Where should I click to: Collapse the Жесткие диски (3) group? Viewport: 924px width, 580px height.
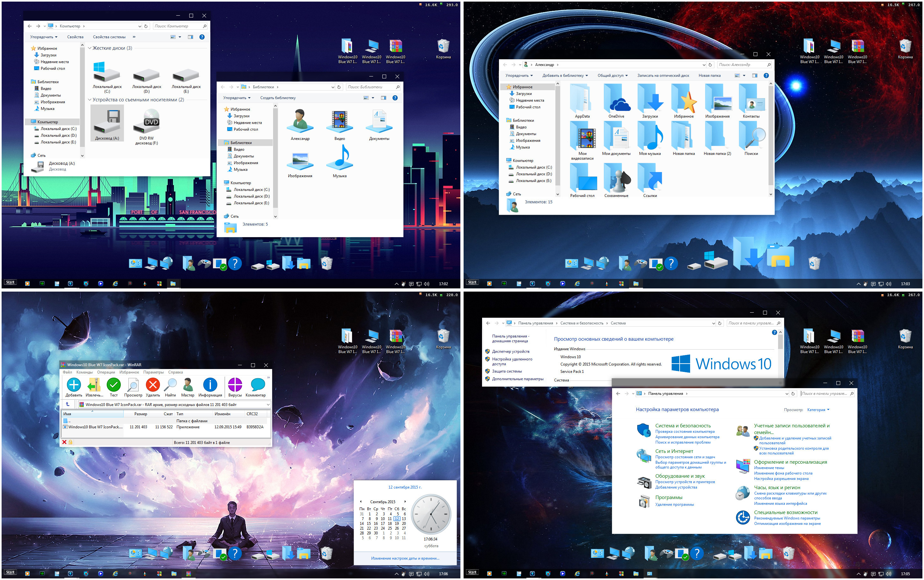point(90,48)
